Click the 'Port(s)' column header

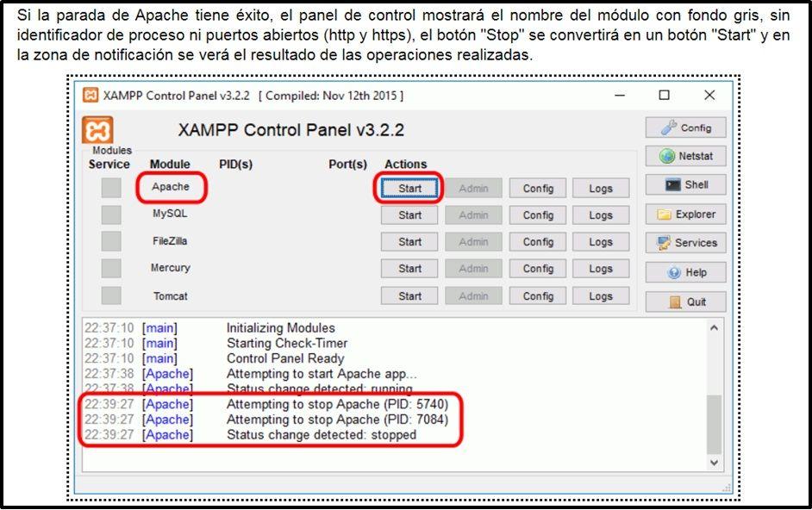(348, 165)
